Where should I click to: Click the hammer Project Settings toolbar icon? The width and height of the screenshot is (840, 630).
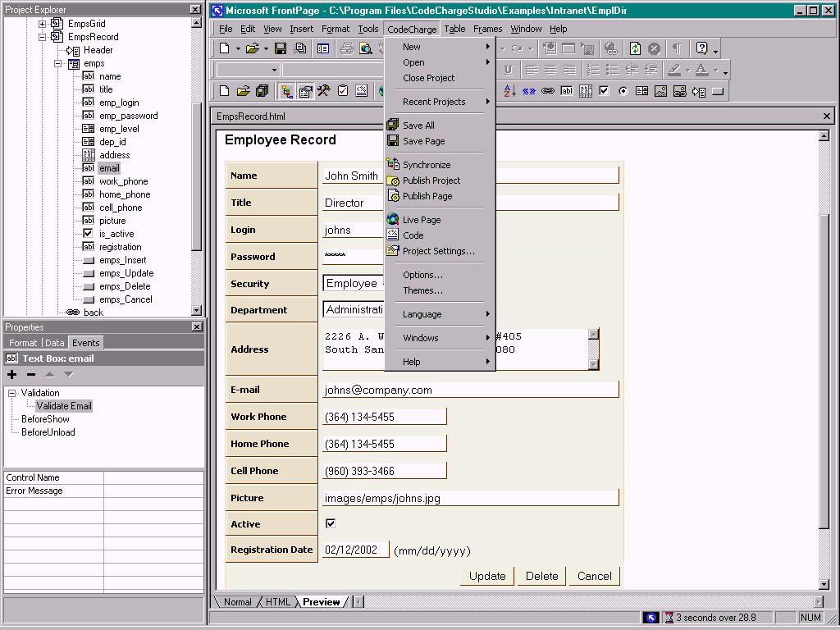(323, 91)
